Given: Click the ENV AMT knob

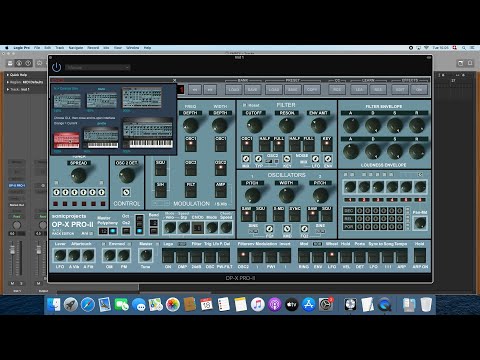Looking at the screenshot, I should point(318,125).
